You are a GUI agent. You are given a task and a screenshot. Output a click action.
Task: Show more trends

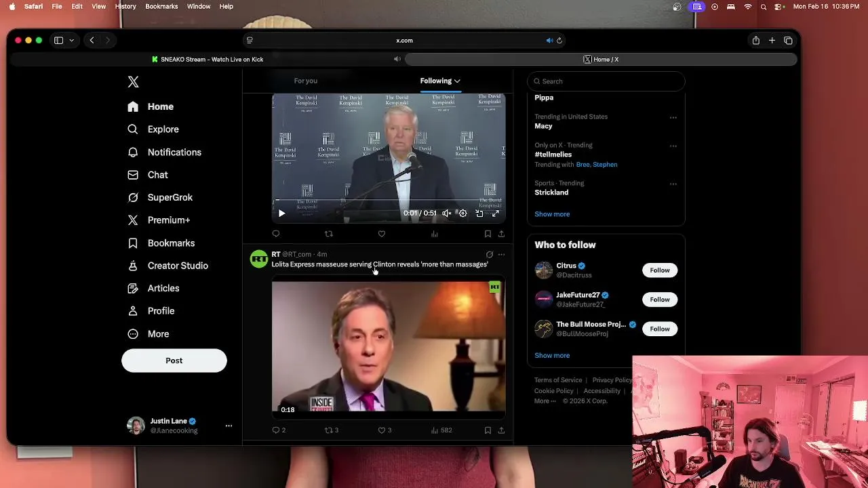[552, 214]
